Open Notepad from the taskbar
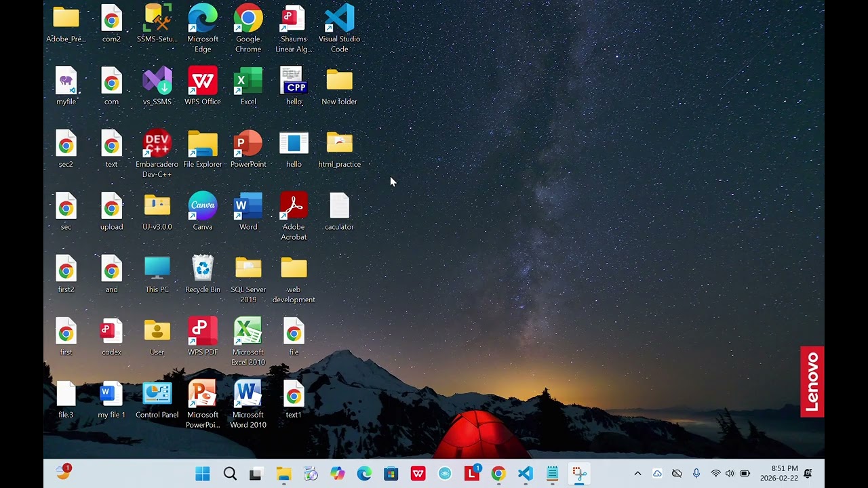The image size is (868, 488). click(x=552, y=474)
